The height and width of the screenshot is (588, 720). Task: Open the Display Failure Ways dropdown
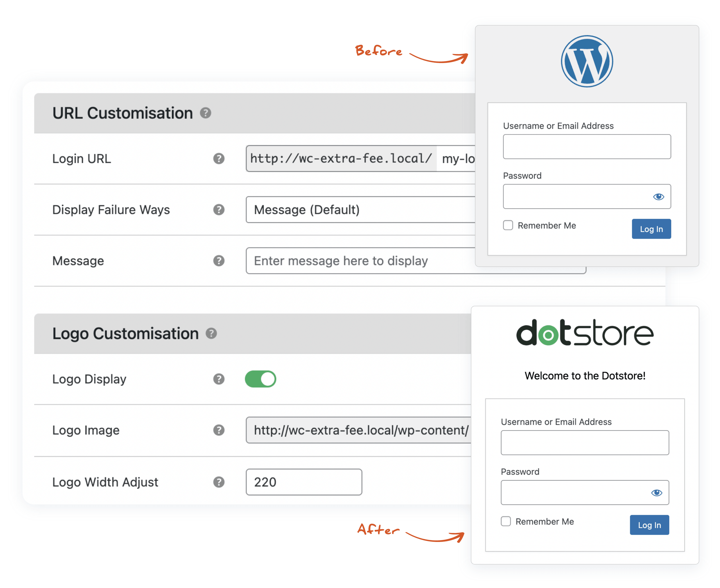point(361,210)
